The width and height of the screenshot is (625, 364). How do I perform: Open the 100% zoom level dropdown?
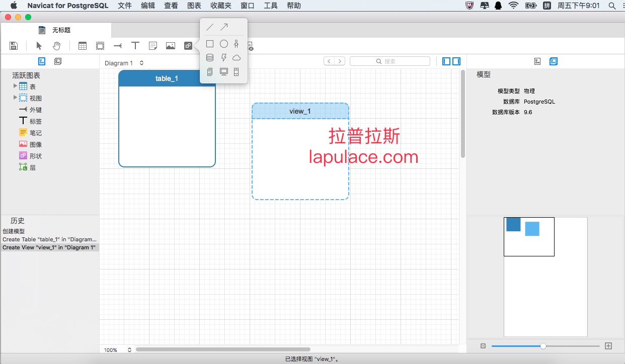(x=118, y=350)
